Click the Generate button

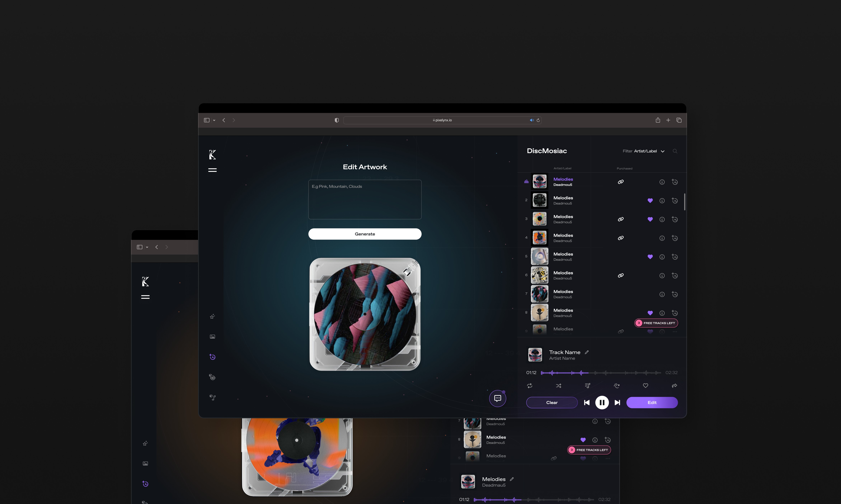click(x=365, y=234)
